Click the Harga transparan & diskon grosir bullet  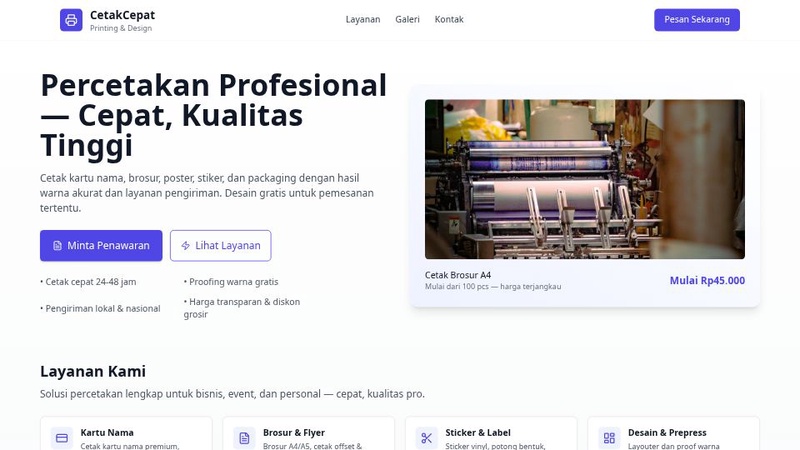(242, 308)
